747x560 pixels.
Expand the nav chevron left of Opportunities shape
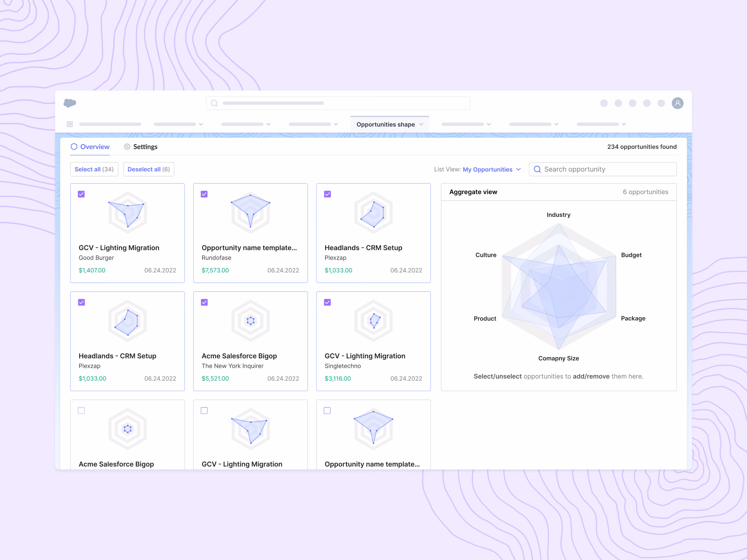click(x=336, y=124)
